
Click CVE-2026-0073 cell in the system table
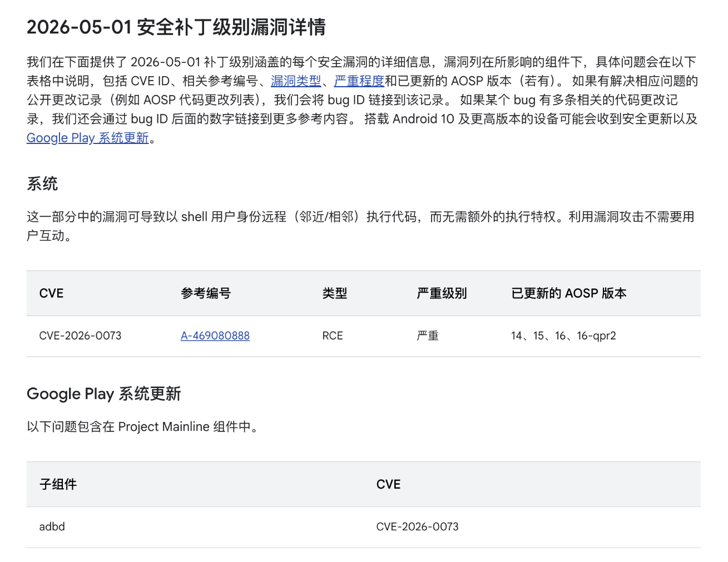(80, 336)
